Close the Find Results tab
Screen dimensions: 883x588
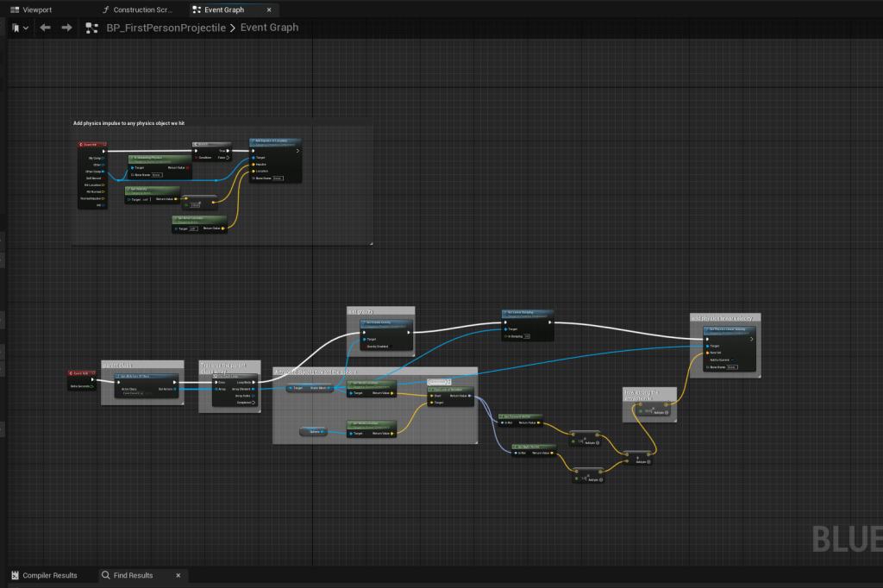pos(178,575)
